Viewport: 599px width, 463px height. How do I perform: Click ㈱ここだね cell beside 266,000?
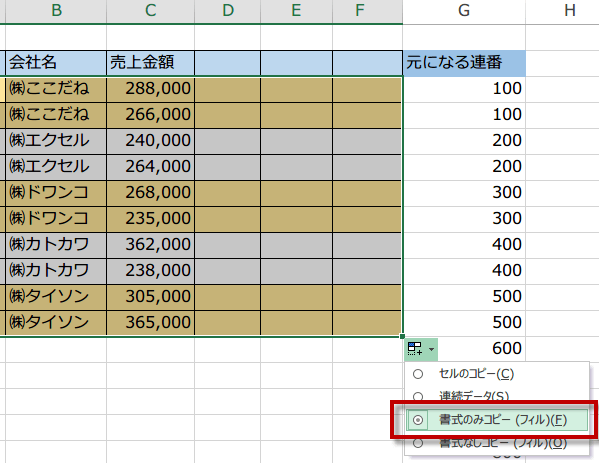(56, 115)
